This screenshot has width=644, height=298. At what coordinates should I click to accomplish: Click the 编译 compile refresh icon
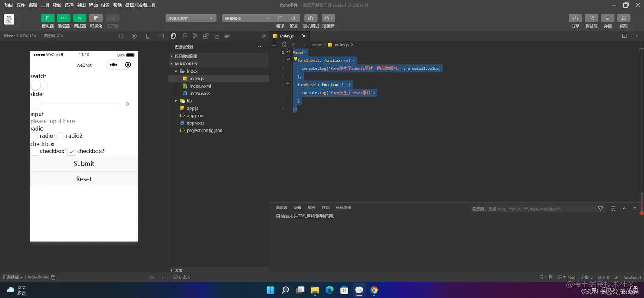click(x=280, y=18)
